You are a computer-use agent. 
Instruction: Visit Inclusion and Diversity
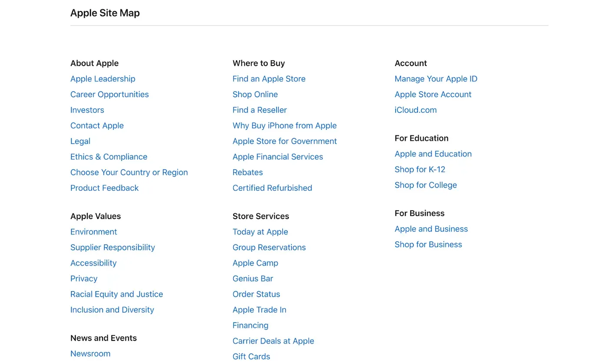[112, 310]
